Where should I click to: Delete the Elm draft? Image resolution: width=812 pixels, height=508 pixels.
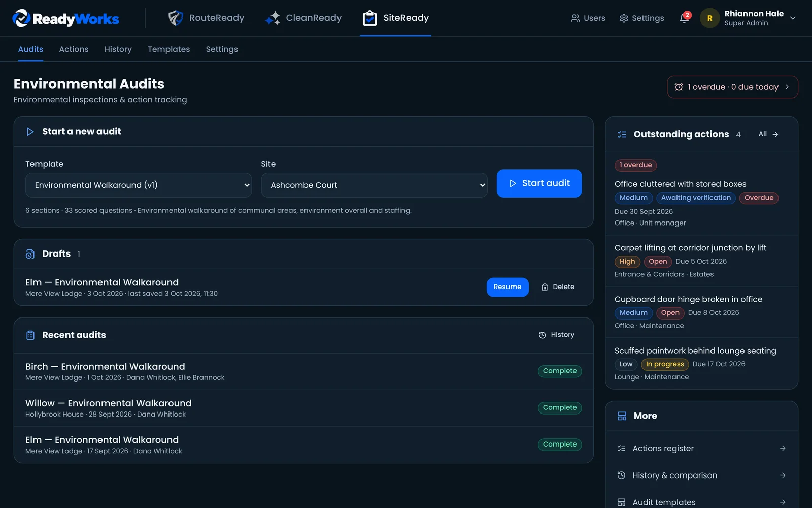(x=558, y=287)
